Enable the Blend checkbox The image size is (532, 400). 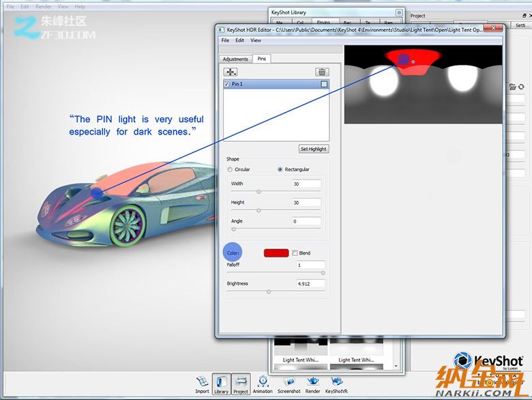tap(295, 253)
